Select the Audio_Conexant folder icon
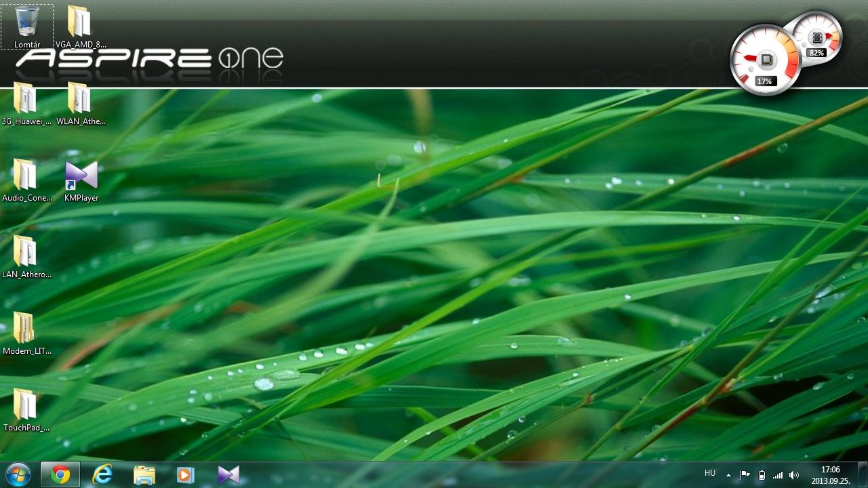The height and width of the screenshot is (488, 868). [x=26, y=180]
